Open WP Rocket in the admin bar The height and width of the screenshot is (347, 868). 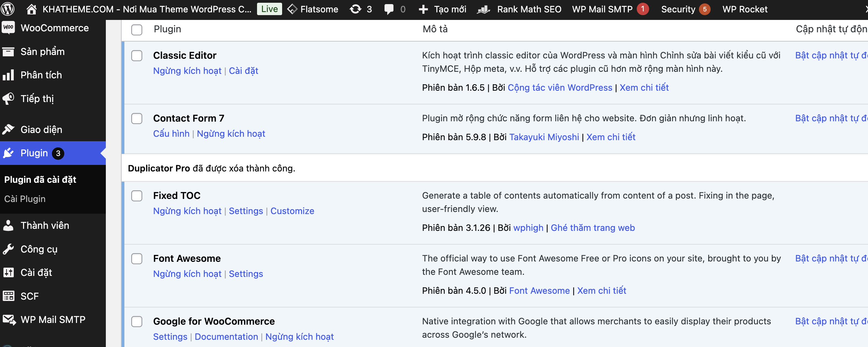[745, 9]
